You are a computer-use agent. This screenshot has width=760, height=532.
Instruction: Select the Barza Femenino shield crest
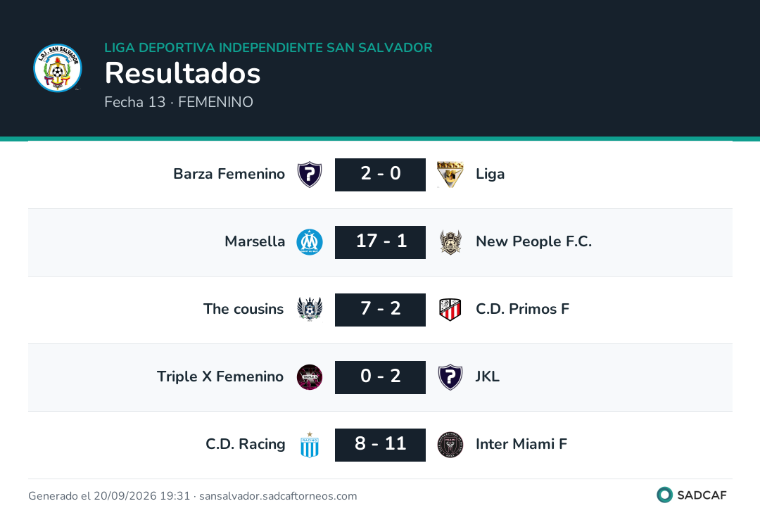[309, 175]
